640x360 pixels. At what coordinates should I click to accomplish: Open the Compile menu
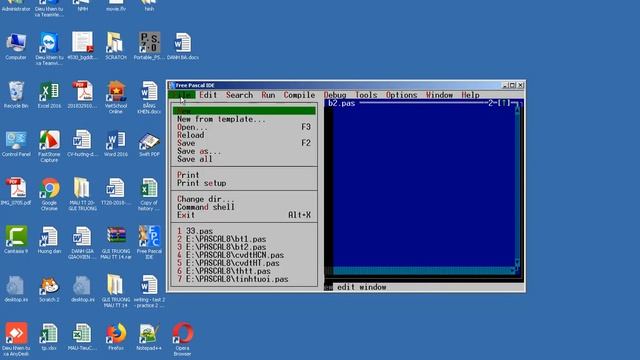[x=299, y=95]
